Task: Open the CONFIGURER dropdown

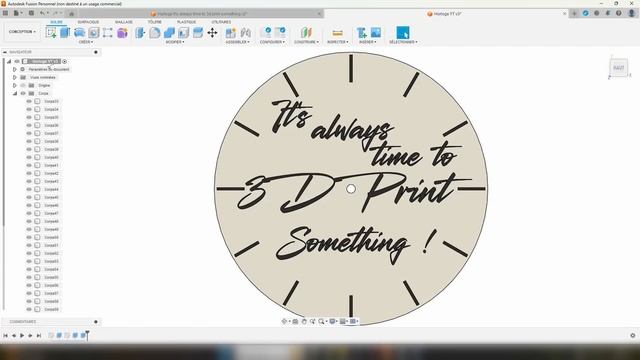Action: (272, 42)
